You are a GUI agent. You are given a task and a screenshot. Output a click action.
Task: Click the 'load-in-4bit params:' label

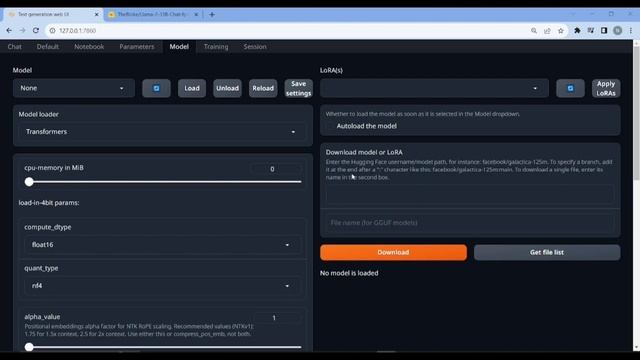[x=49, y=203]
